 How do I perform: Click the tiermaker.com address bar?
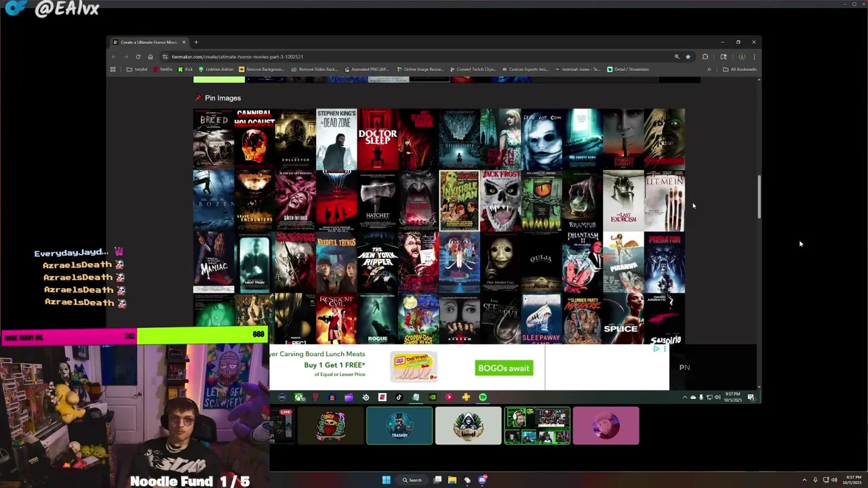click(427, 57)
